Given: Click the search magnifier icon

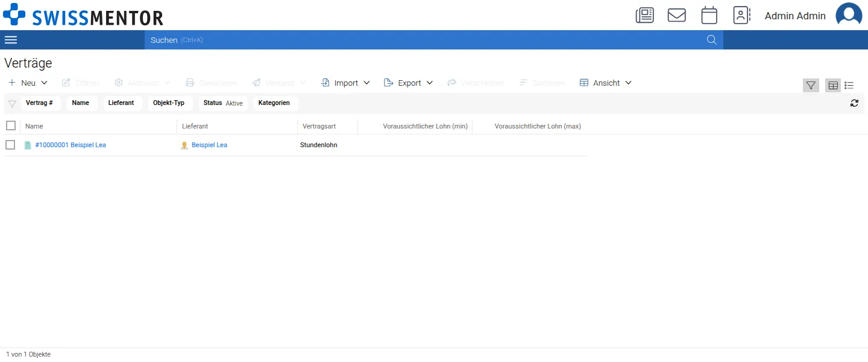Looking at the screenshot, I should [711, 40].
